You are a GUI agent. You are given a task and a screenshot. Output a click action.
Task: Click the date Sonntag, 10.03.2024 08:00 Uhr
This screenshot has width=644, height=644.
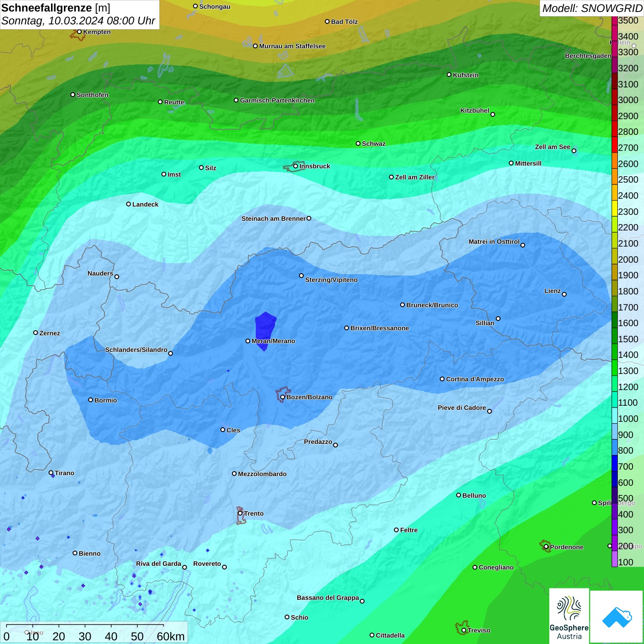pyautogui.click(x=79, y=21)
